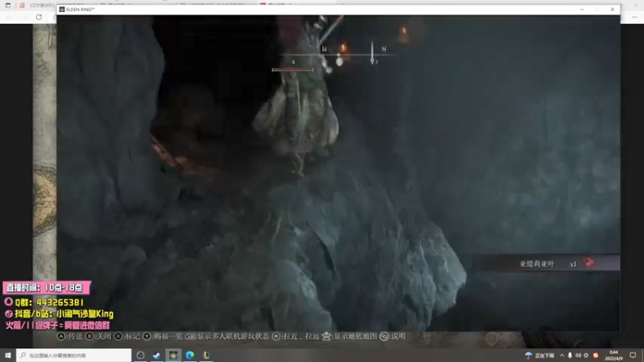Select Elden Ring taskbar icon
The height and width of the screenshot is (362, 644).
pyautogui.click(x=173, y=355)
